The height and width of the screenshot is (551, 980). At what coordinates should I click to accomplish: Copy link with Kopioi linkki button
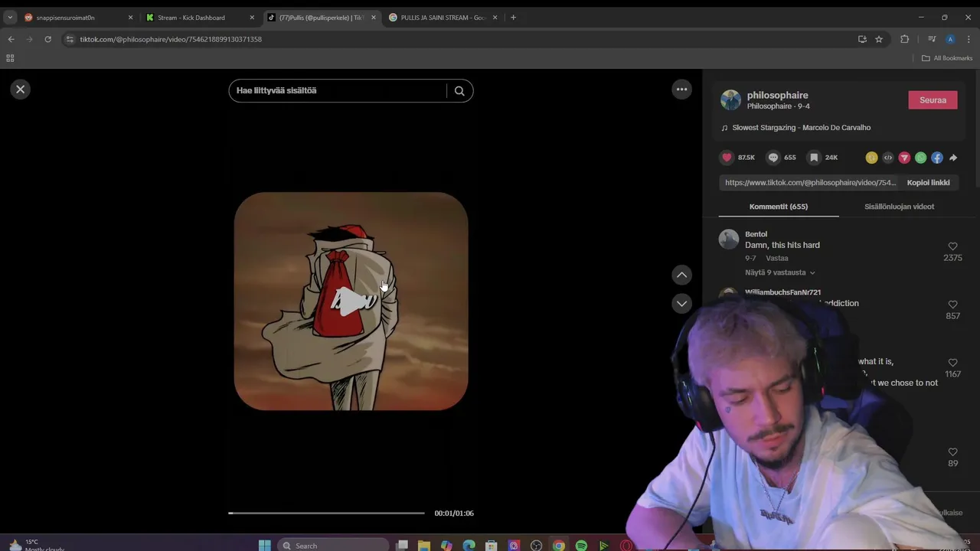[928, 183]
